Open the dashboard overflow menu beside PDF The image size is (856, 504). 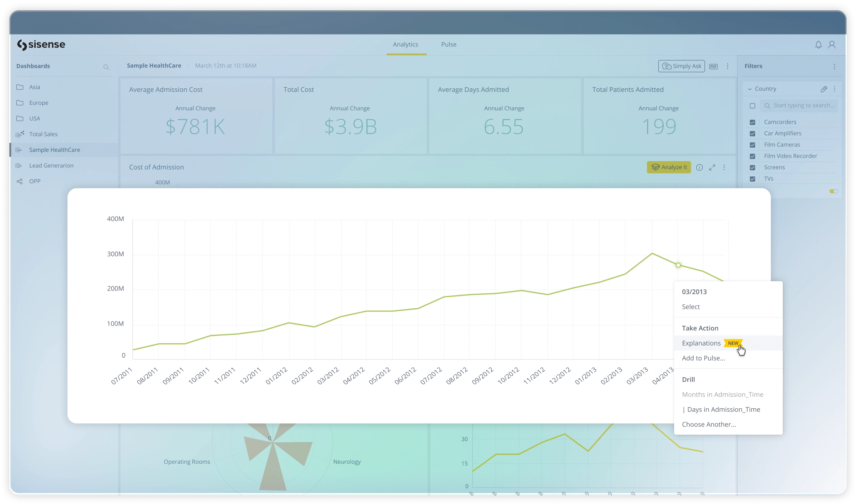728,66
